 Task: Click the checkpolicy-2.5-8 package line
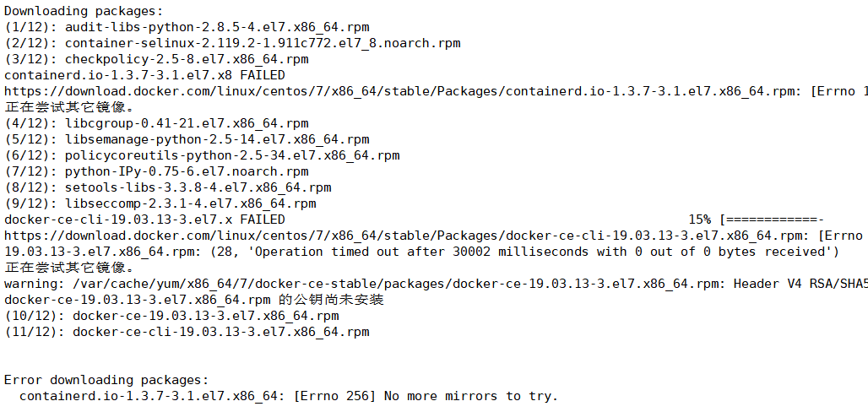coord(156,59)
